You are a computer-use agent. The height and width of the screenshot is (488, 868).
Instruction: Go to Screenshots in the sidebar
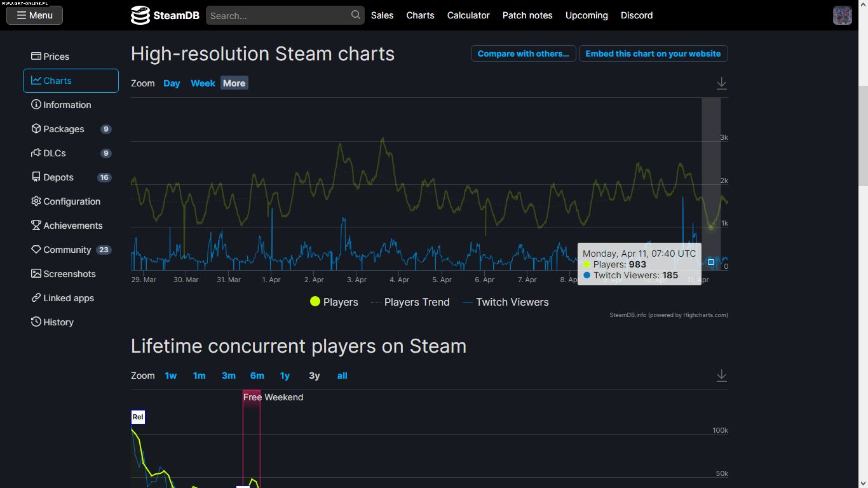pos(71,274)
